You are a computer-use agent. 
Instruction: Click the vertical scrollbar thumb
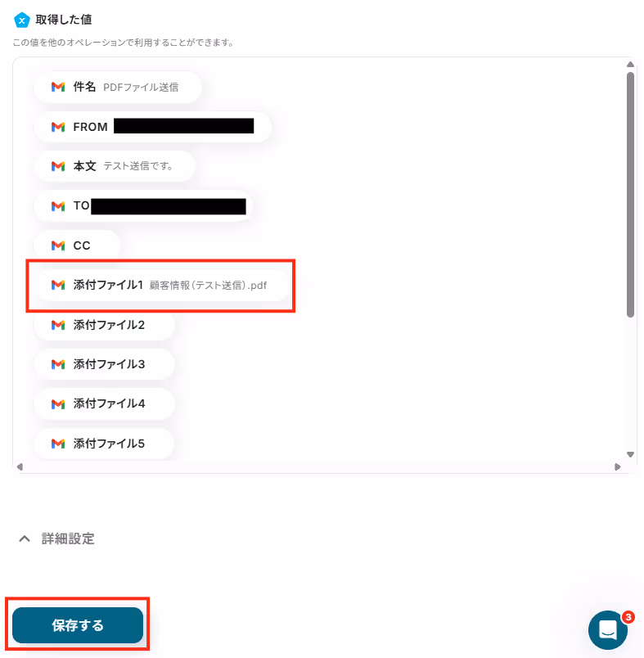tap(630, 195)
